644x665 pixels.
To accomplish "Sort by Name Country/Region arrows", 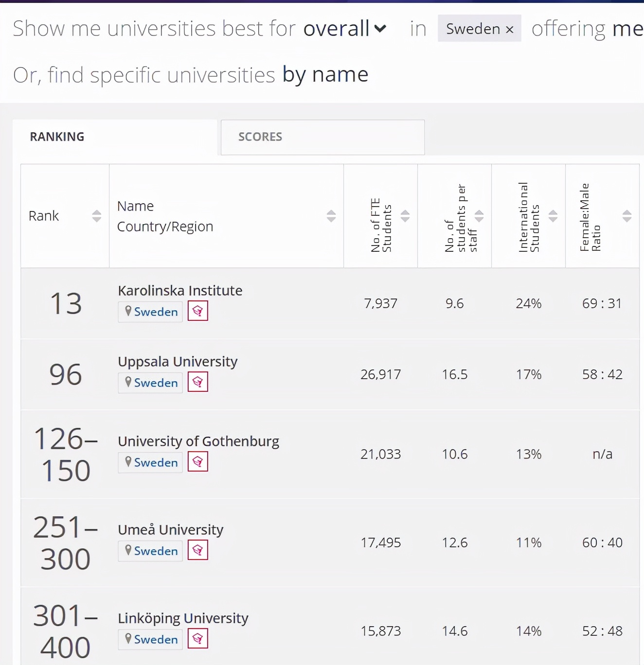I will coord(331,216).
